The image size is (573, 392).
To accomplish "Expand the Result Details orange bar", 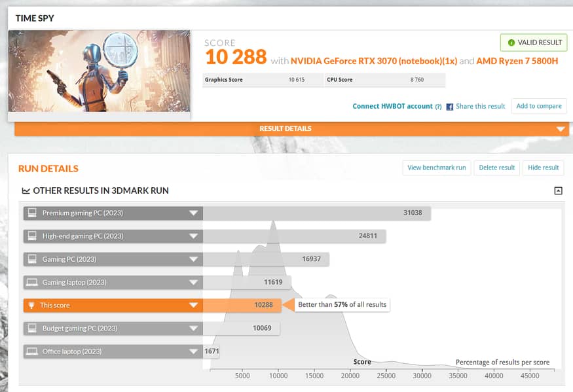I will [560, 129].
